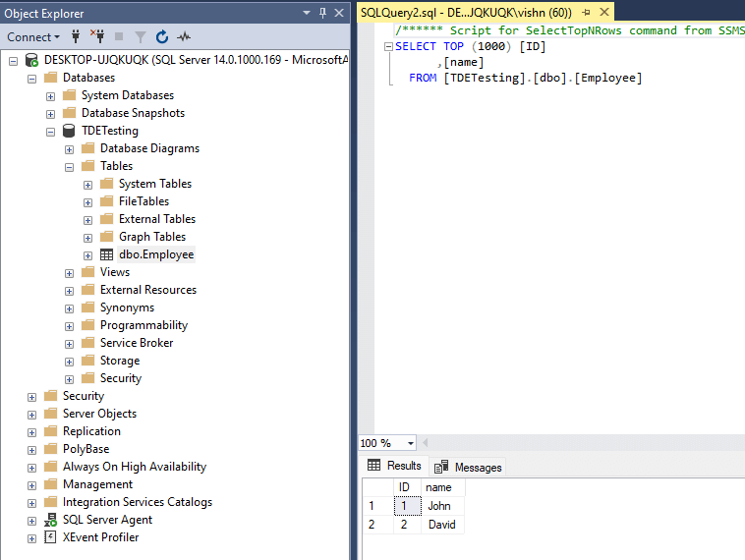Screen dimensions: 745x560
Task: Close the SQLQuery2.sql query tab
Action: [x=603, y=13]
